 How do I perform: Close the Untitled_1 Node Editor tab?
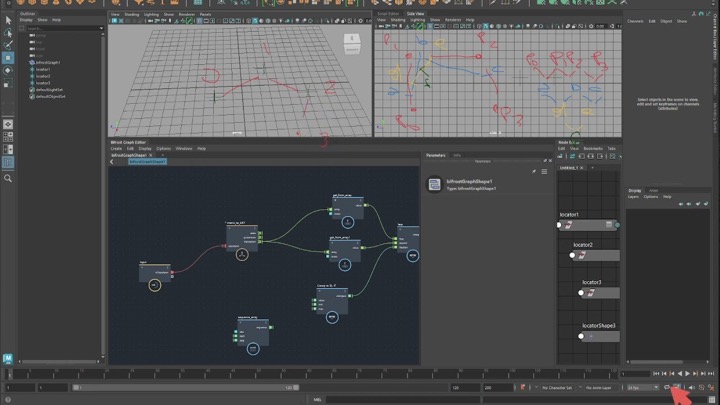pyautogui.click(x=582, y=168)
